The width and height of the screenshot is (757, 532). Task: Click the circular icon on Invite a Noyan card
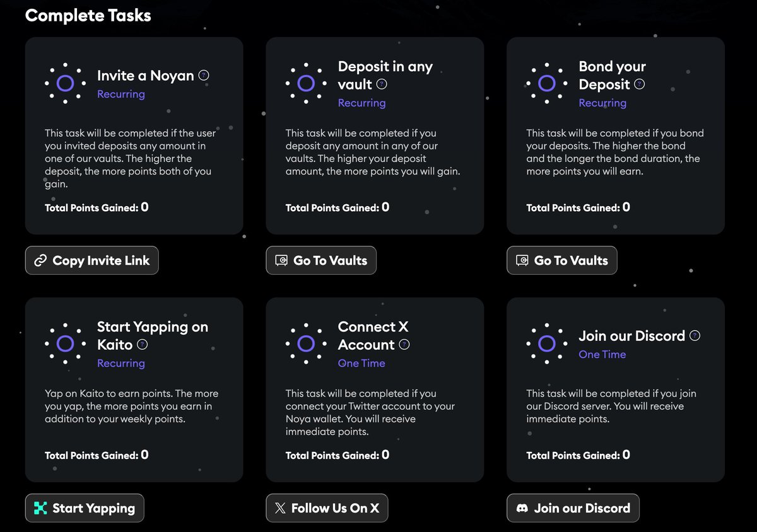(65, 83)
